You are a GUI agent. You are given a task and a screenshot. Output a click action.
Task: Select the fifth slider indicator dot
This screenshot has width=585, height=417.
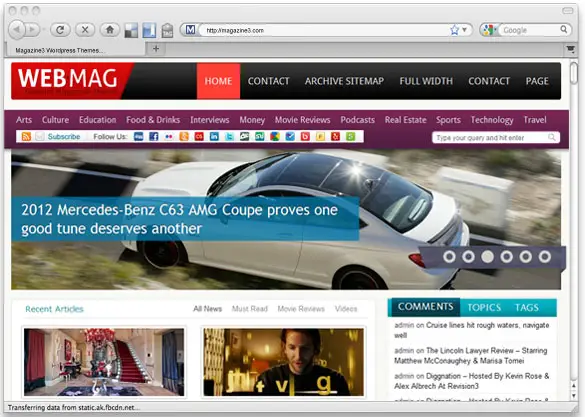coord(526,257)
